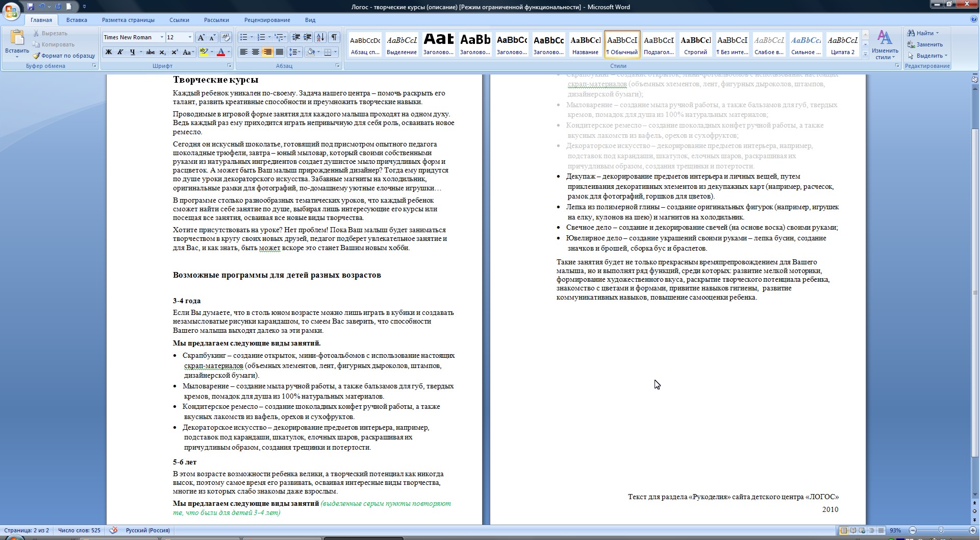980x540 pixels.
Task: Apply strikethrough formatting
Action: pyautogui.click(x=150, y=52)
